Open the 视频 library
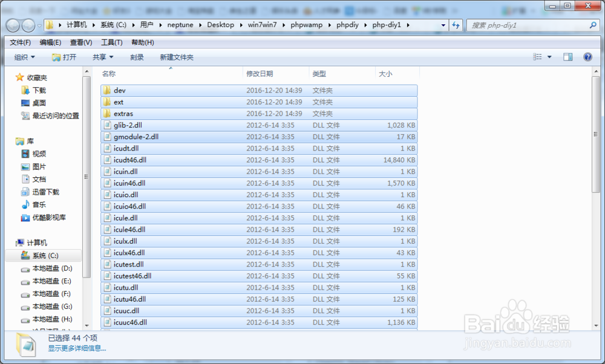Viewport: 605px width, 364px height. [x=39, y=154]
